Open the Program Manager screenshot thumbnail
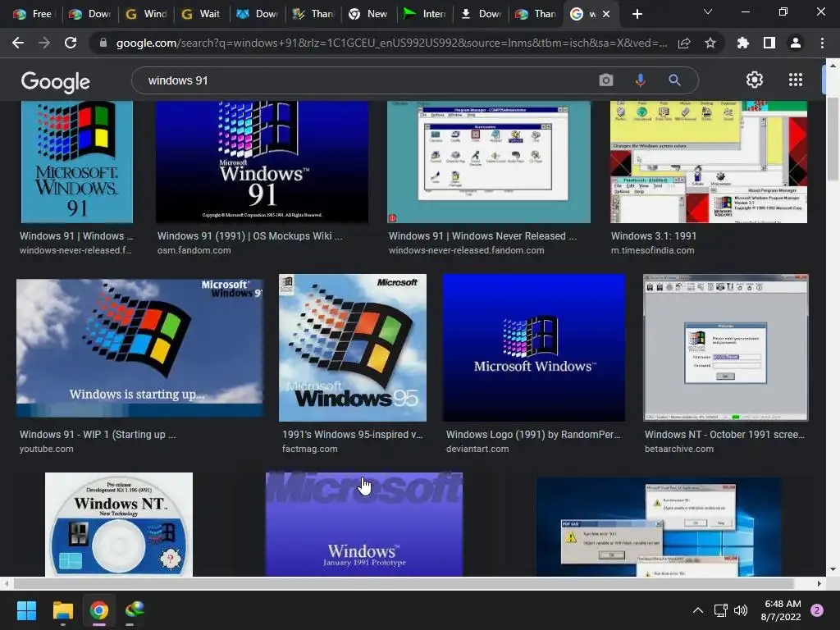 (489, 162)
